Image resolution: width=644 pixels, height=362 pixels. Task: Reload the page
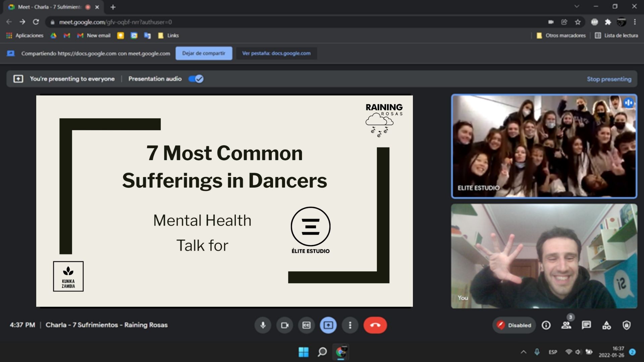tap(36, 22)
